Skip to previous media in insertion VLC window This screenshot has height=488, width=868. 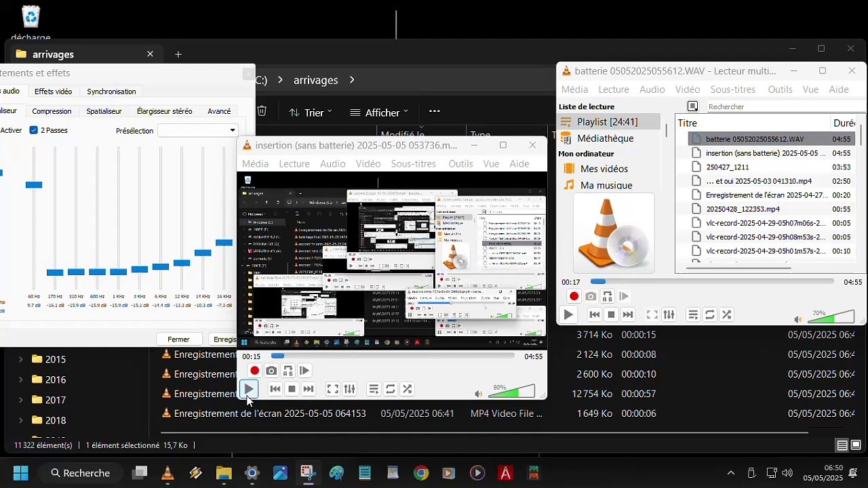click(x=275, y=389)
